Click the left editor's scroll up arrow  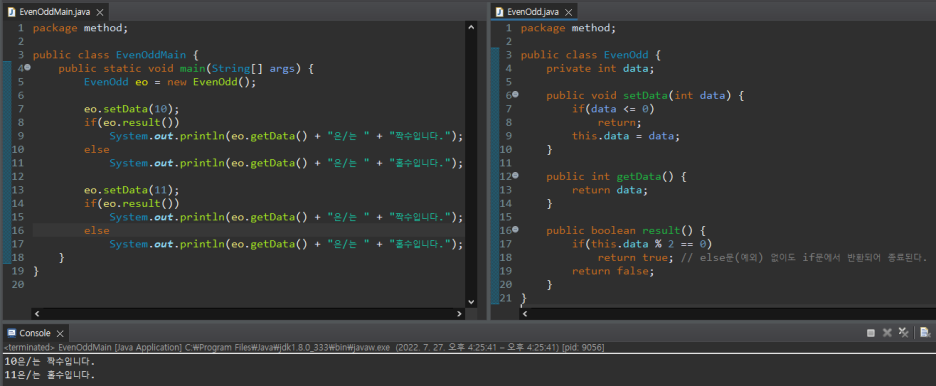[471, 27]
